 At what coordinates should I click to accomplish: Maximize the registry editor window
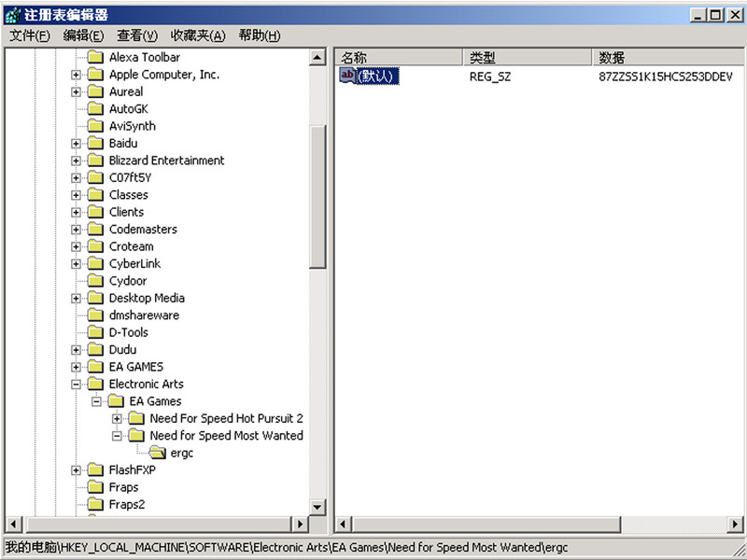(716, 15)
